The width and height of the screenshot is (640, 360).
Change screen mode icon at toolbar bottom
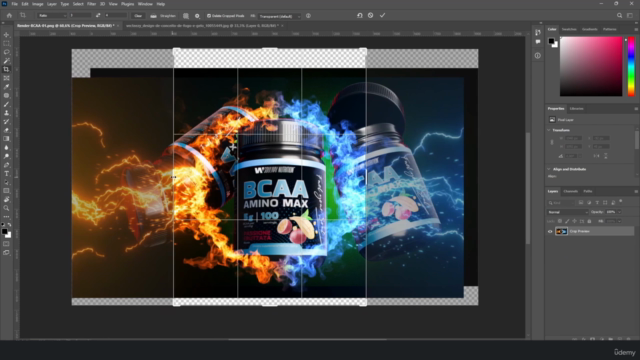(6, 253)
